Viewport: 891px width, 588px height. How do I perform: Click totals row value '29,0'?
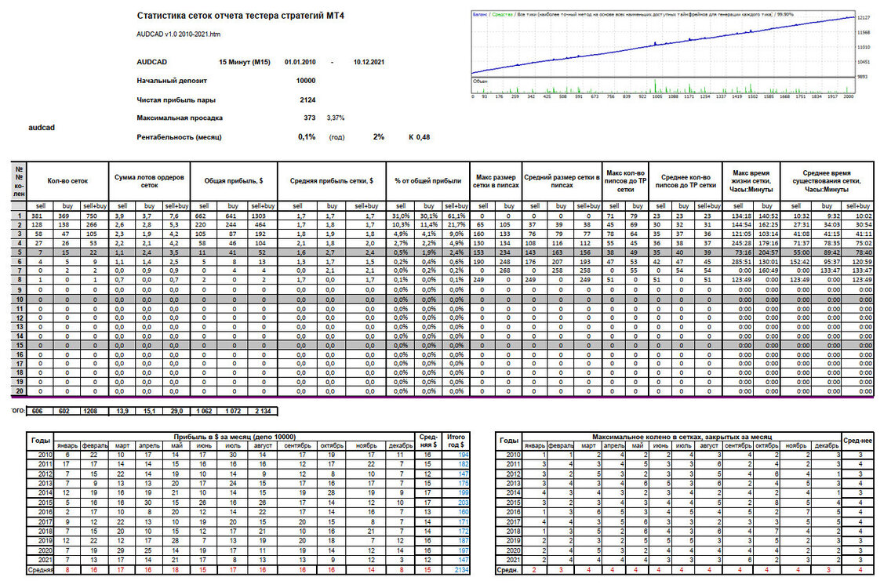tap(176, 411)
